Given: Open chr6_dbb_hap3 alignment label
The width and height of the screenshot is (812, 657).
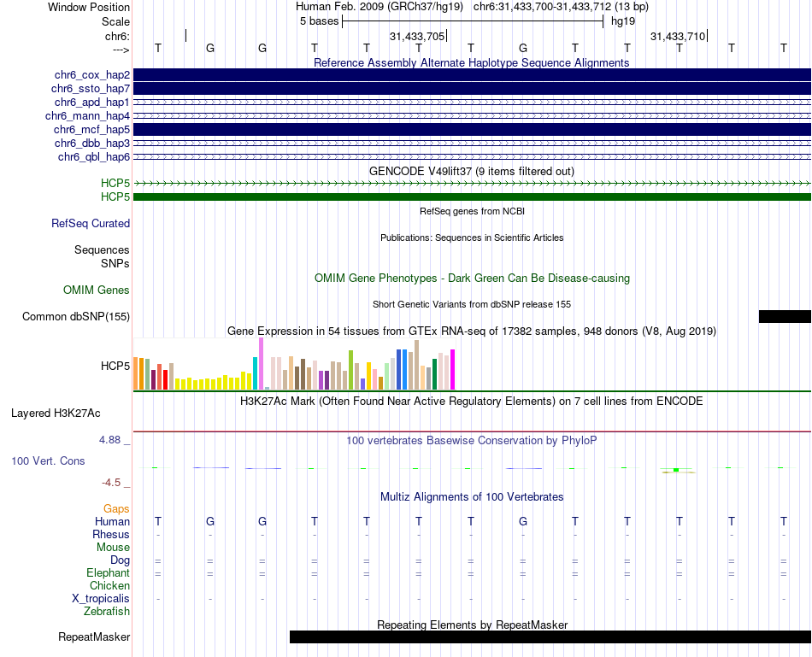Looking at the screenshot, I should [x=91, y=143].
